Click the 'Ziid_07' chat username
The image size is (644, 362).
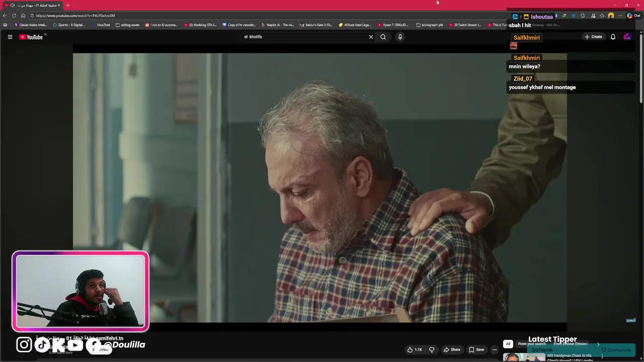(x=523, y=79)
